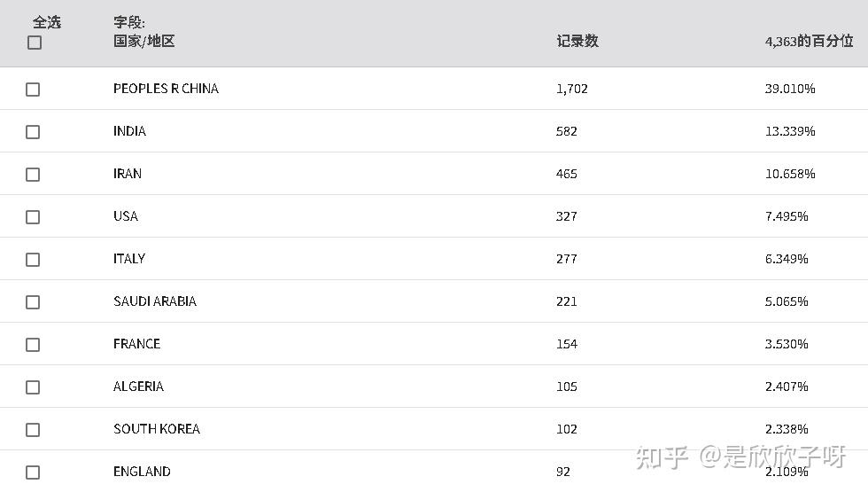The height and width of the screenshot is (492, 868).
Task: Click the SAUDI ARABIA country name
Action: tap(155, 301)
